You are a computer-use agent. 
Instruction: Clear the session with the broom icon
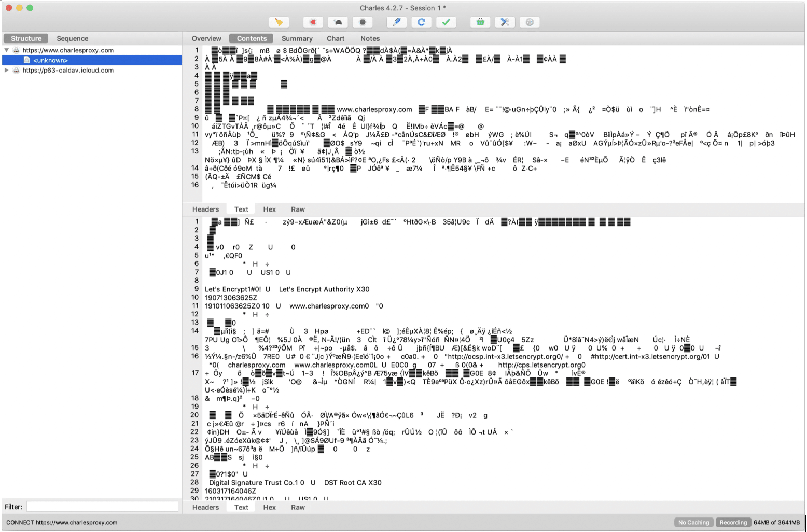pyautogui.click(x=279, y=22)
